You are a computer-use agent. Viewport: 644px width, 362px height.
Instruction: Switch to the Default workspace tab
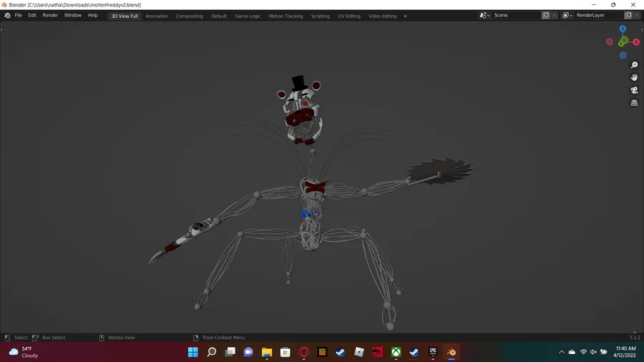pyautogui.click(x=219, y=16)
